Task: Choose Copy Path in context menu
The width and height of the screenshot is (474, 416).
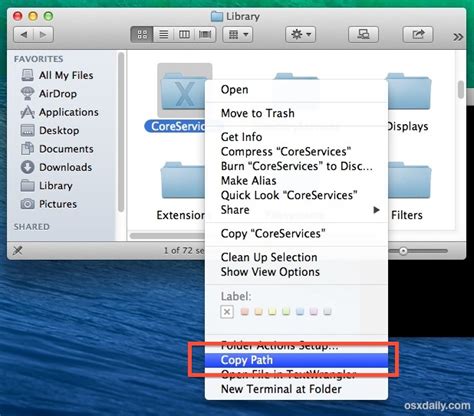Action: (x=296, y=360)
